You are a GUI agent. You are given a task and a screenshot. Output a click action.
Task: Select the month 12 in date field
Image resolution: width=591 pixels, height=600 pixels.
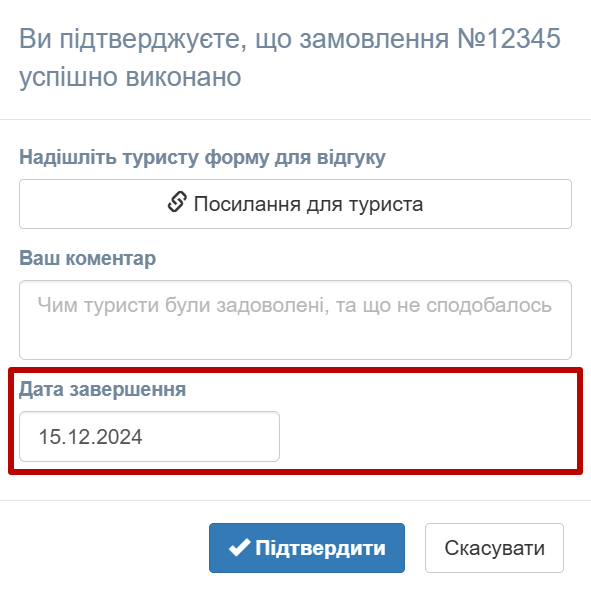click(x=78, y=437)
